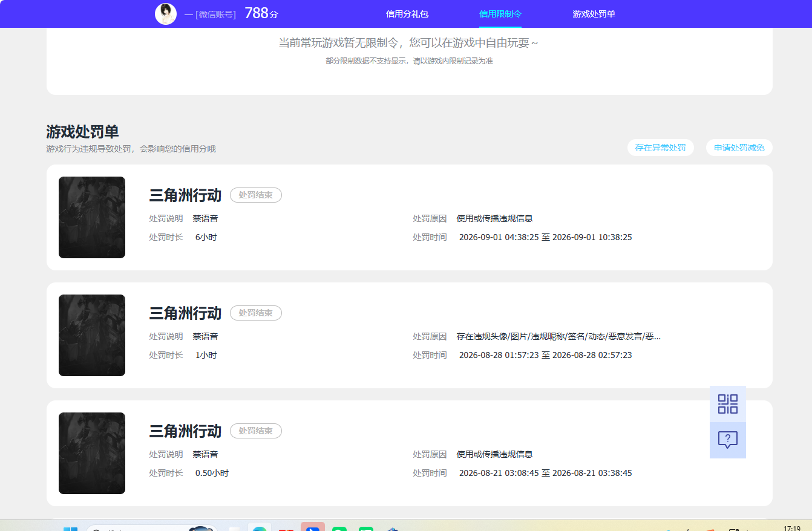Viewport: 812px width, 531px height.
Task: Click 处罚结束 badge on the 1小时 penalty card
Action: click(x=256, y=313)
